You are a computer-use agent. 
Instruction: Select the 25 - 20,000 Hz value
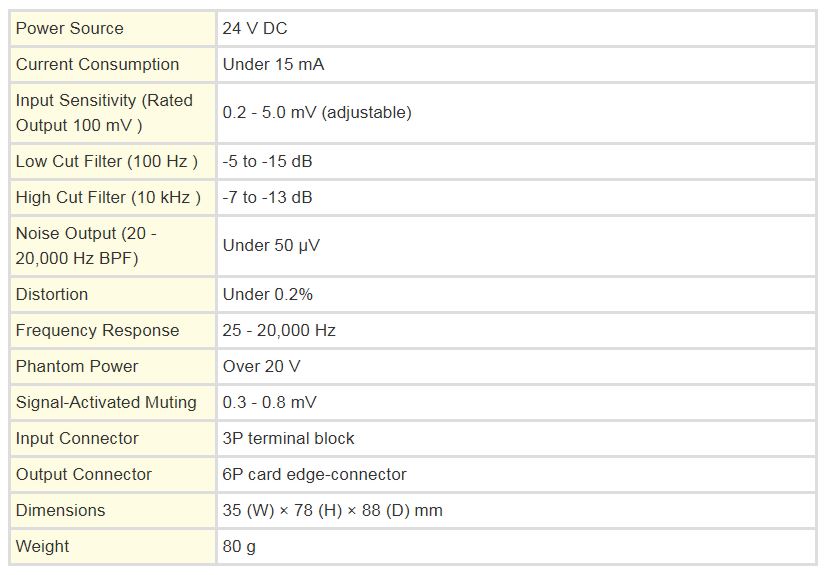tap(279, 330)
